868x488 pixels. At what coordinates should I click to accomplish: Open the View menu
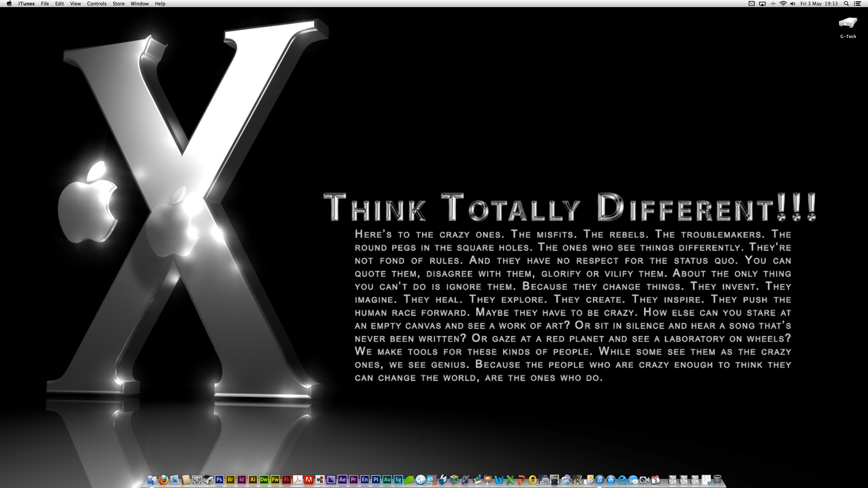coord(75,4)
